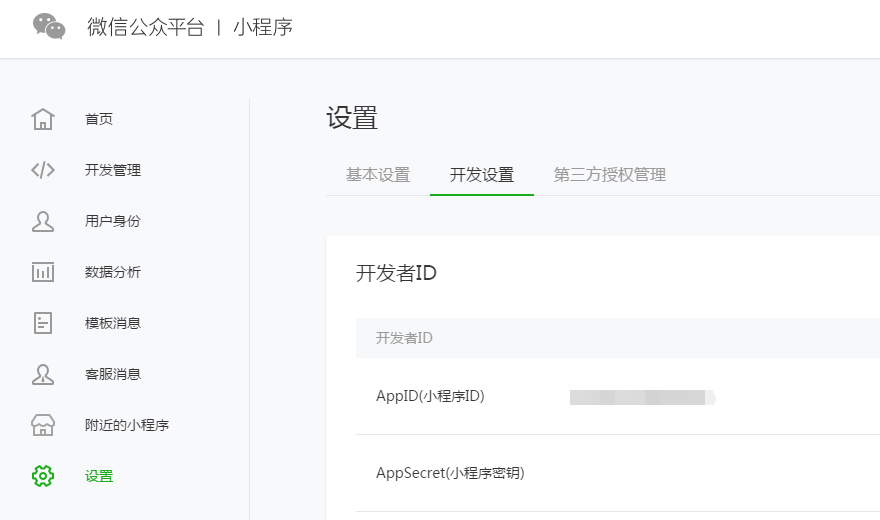Open 附近的小程序 sidebar entry
This screenshot has height=520, width=880.
(x=127, y=425)
